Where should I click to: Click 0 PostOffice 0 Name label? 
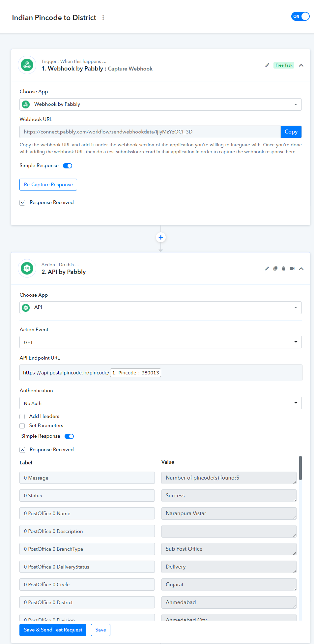coord(87,513)
